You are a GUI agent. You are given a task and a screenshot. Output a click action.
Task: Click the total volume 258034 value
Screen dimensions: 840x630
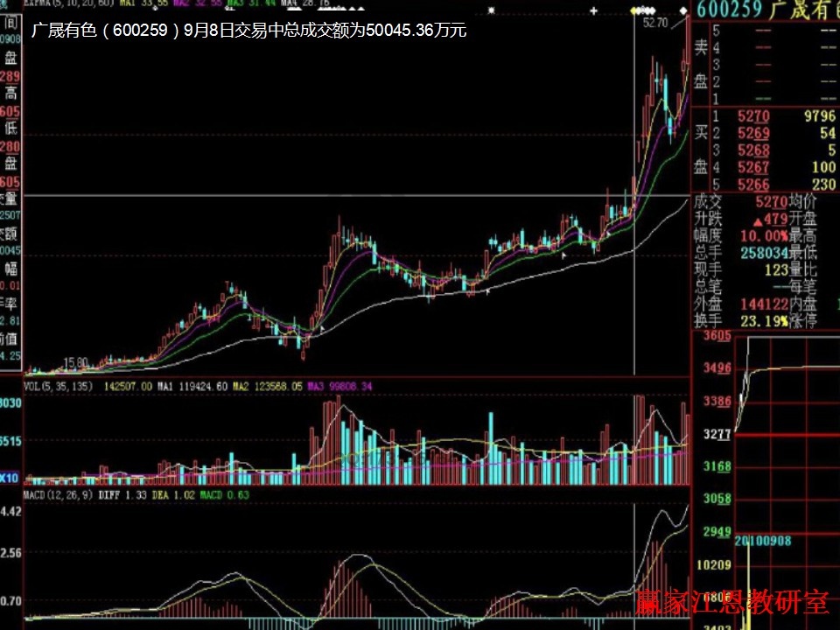tap(759, 253)
